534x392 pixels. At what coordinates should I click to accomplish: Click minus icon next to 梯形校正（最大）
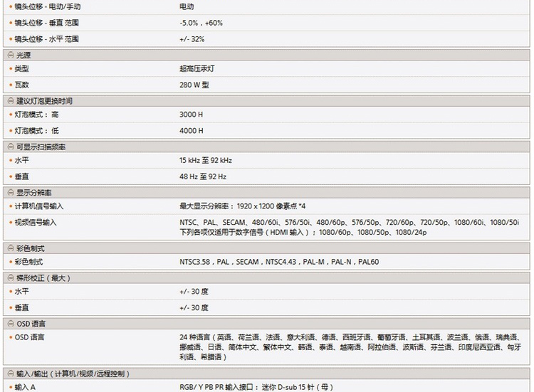pos(10,278)
